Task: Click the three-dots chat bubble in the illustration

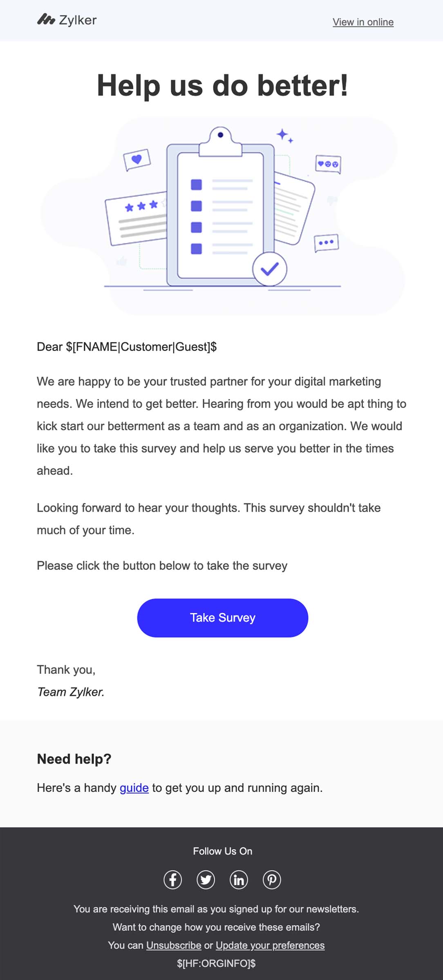Action: 326,243
